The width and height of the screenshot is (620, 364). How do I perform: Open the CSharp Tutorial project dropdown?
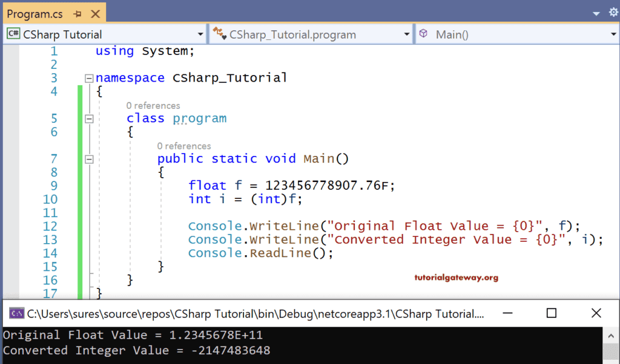(x=200, y=34)
